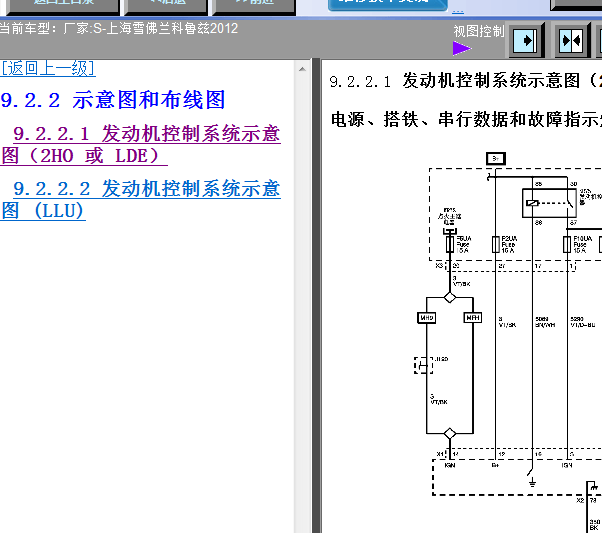The height and width of the screenshot is (533, 602).
Task: Click the upper splice diamond below K3
Action: click(450, 297)
